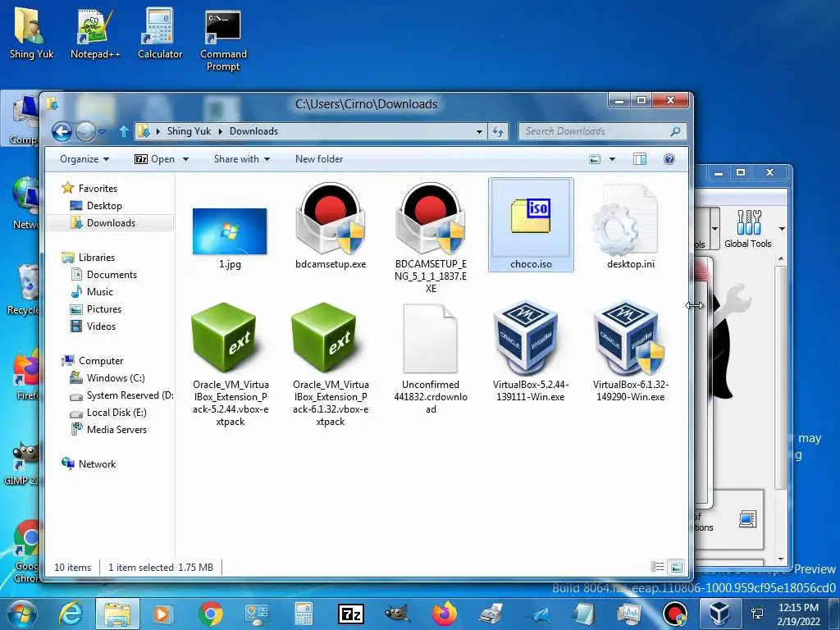Open Pictures library
This screenshot has width=840, height=630.
(104, 309)
